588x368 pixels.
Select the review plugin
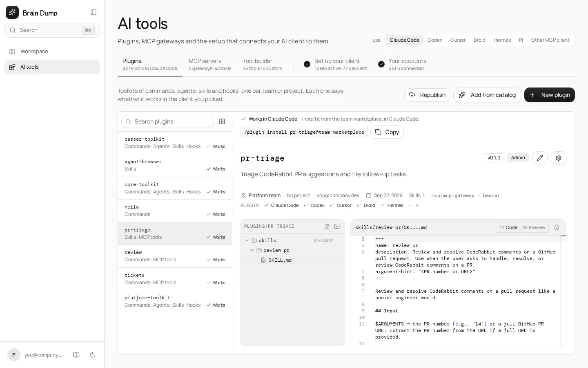coord(175,256)
